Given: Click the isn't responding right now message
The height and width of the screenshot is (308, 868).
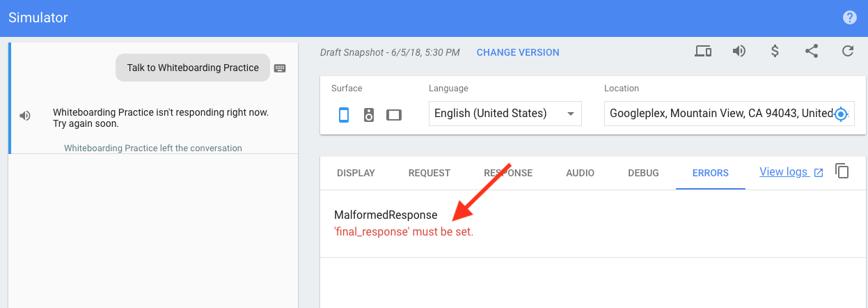Looking at the screenshot, I should tap(161, 118).
